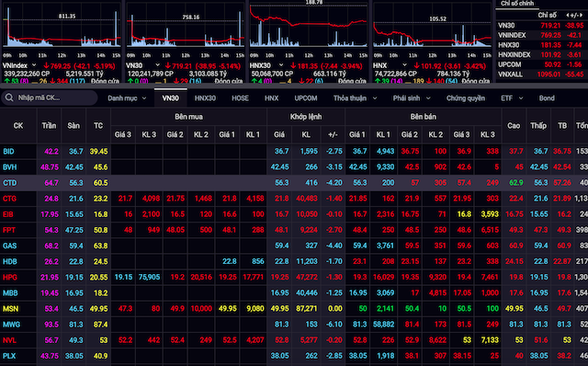Click NVL sell volume 8,622
This screenshot has width=588, height=366.
[437, 340]
